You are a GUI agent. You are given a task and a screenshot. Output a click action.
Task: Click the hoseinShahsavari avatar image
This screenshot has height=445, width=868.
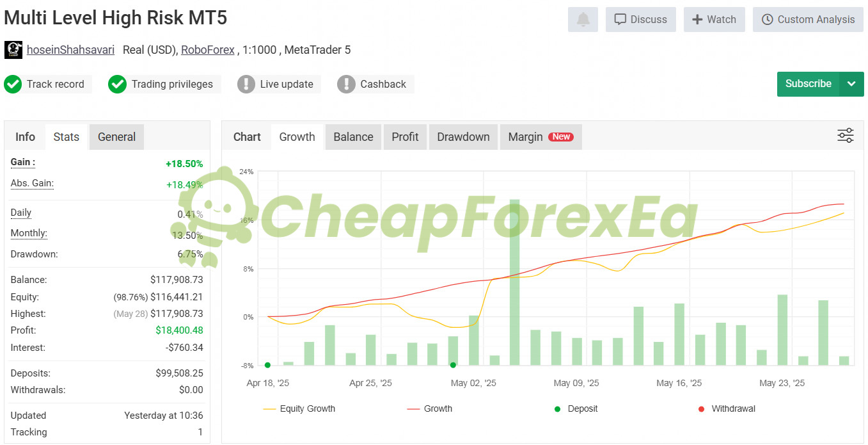coord(13,50)
